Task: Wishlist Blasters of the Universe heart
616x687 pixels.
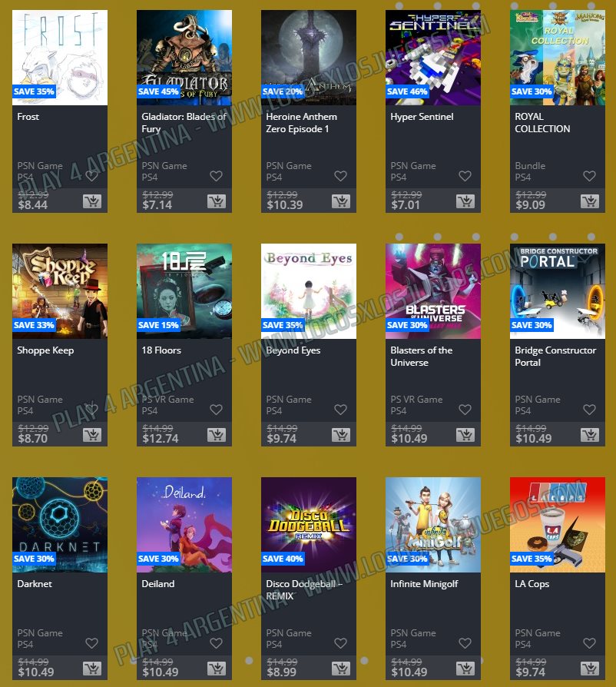Action: click(465, 410)
